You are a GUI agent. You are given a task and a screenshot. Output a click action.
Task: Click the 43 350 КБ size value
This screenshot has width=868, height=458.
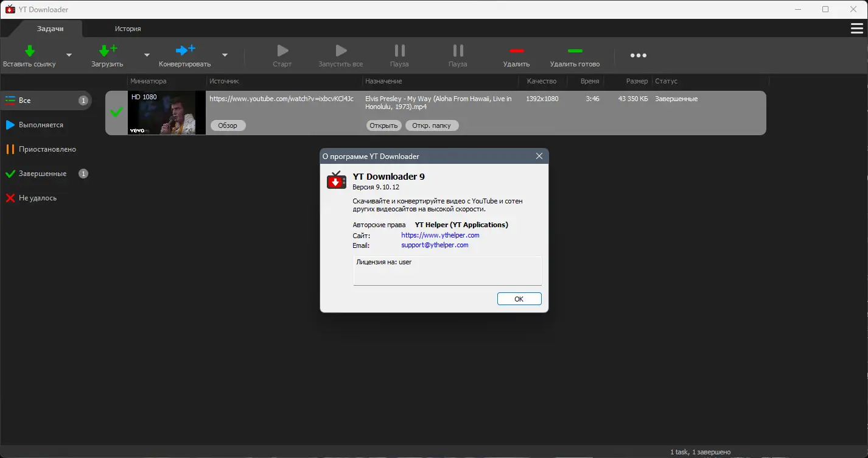(633, 99)
